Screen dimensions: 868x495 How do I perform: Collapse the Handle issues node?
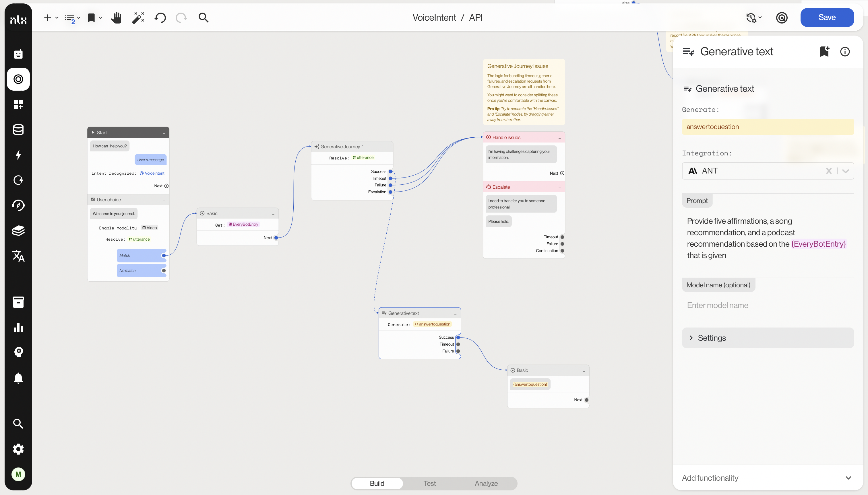pos(559,138)
